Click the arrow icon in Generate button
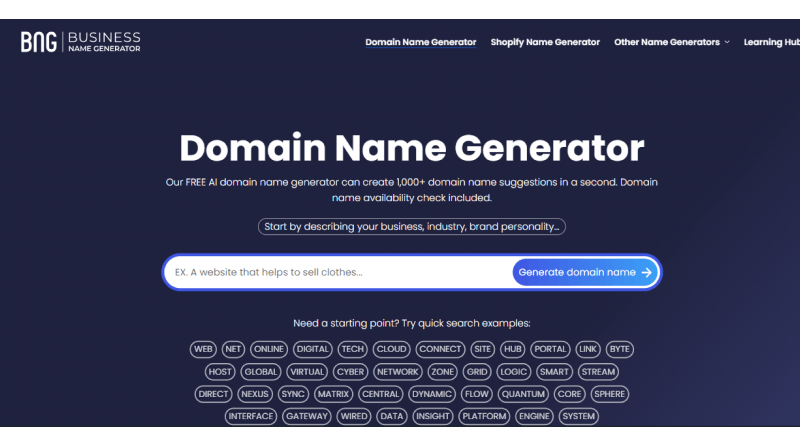This screenshot has height=445, width=800. click(x=646, y=272)
